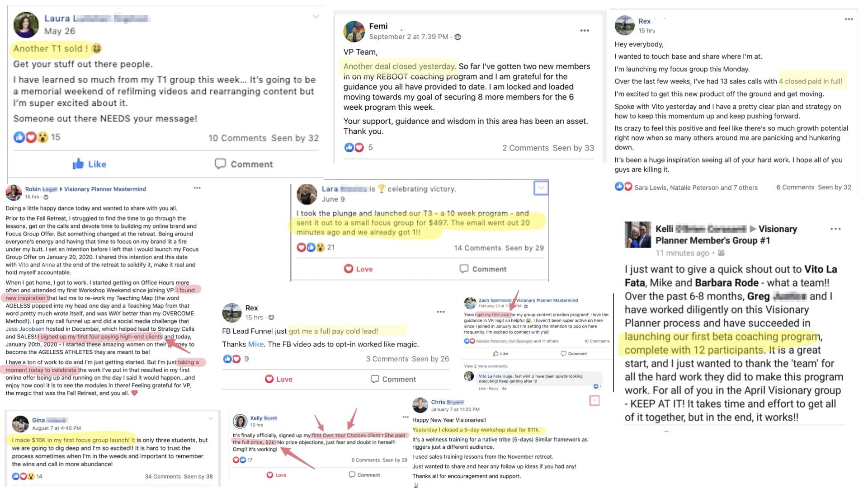Open three-dot menu on Kelli's Visionary Planner post
The height and width of the screenshot is (488, 868).
[835, 229]
